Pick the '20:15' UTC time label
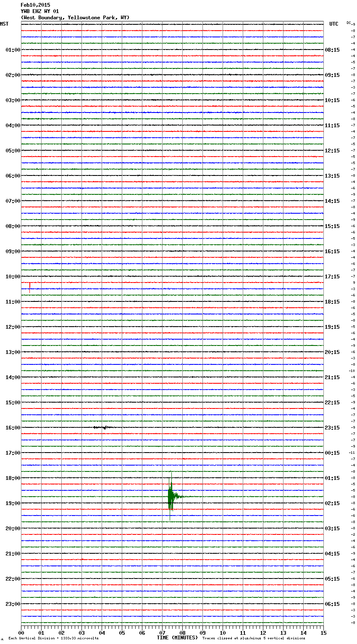This screenshot has height=644, width=357. [x=332, y=352]
